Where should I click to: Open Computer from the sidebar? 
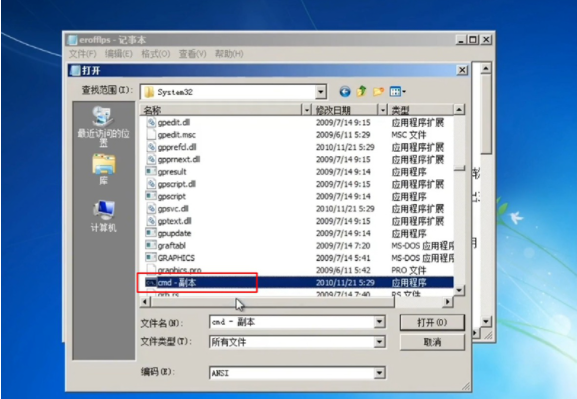click(103, 216)
